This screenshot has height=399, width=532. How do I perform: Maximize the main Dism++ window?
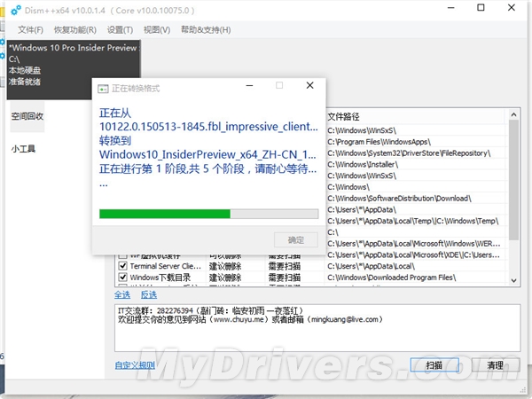tap(481, 7)
